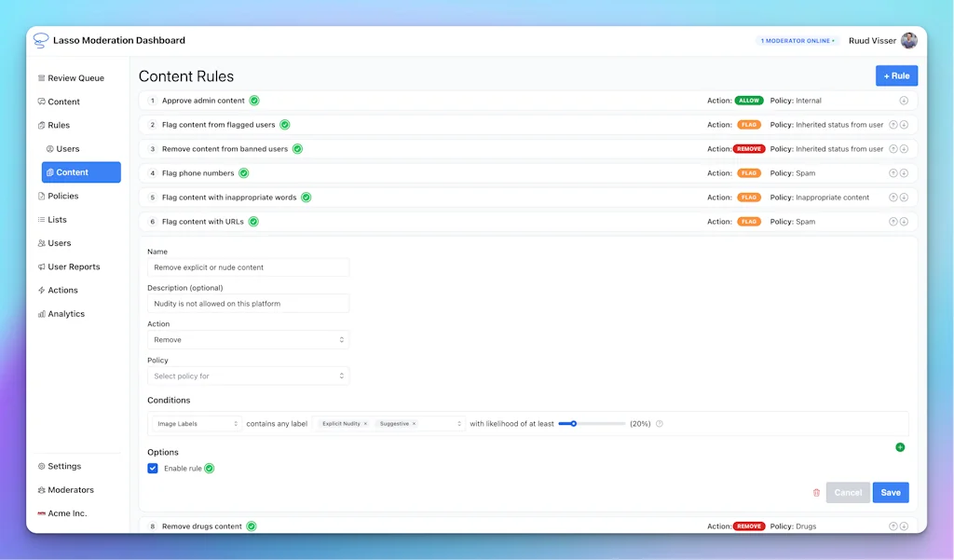The image size is (954, 560).
Task: Select Analytics in the sidebar
Action: (65, 313)
